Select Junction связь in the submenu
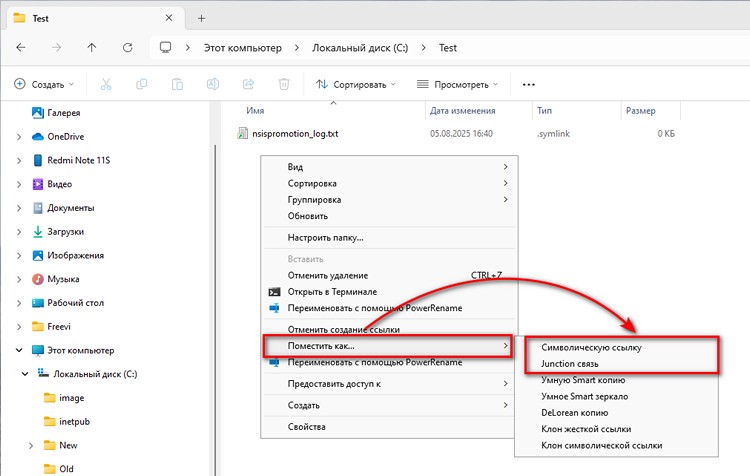Screen dimensions: 750x476 570,364
